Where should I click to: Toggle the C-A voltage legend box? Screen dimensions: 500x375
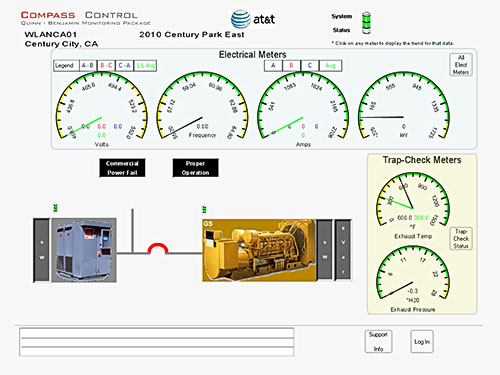tap(125, 65)
